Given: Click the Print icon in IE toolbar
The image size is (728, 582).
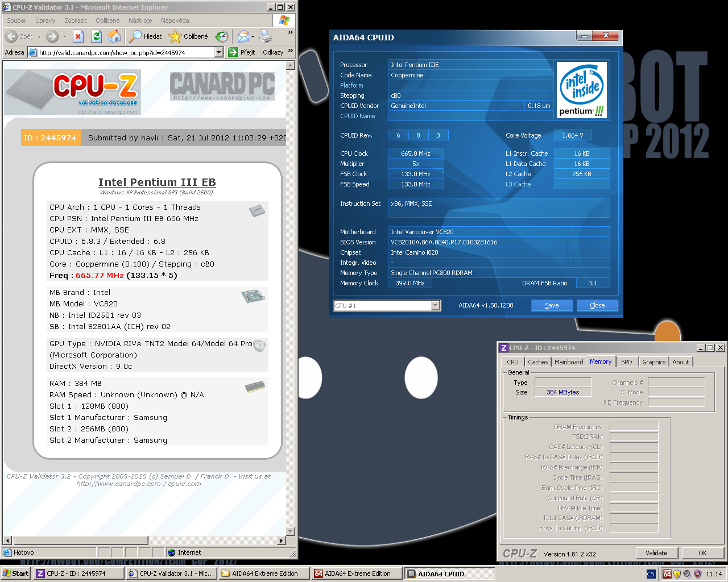Looking at the screenshot, I should pos(266,36).
